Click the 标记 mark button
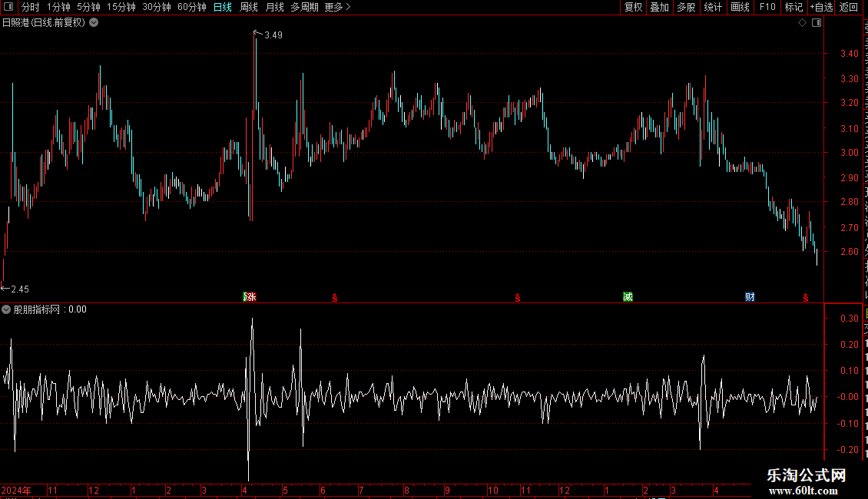 793,7
